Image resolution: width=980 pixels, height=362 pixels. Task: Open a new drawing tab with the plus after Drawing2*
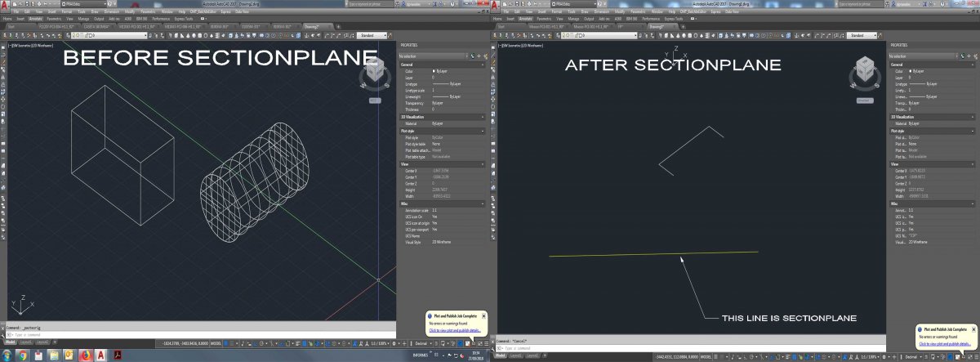pyautogui.click(x=338, y=26)
